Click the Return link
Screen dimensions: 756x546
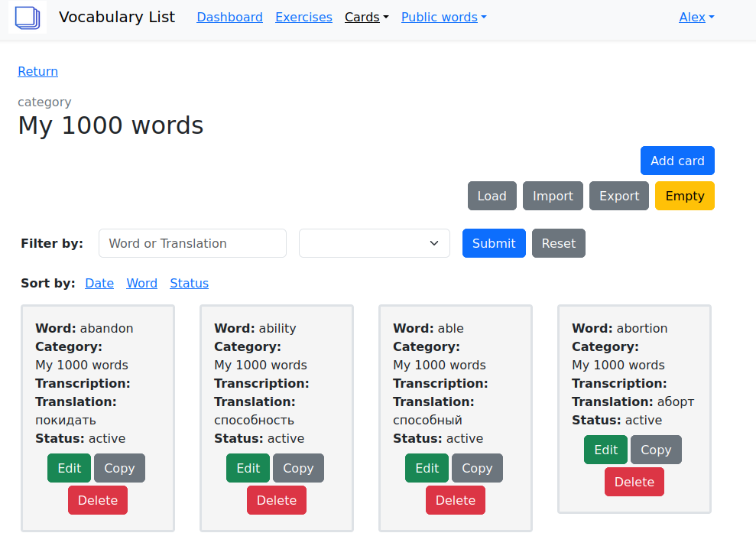pyautogui.click(x=37, y=71)
